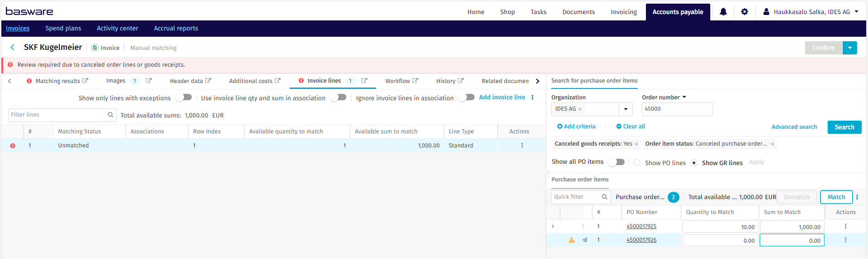Image resolution: width=868 pixels, height=259 pixels.
Task: Edit Sum to Match for PO 4500017926
Action: (x=792, y=240)
